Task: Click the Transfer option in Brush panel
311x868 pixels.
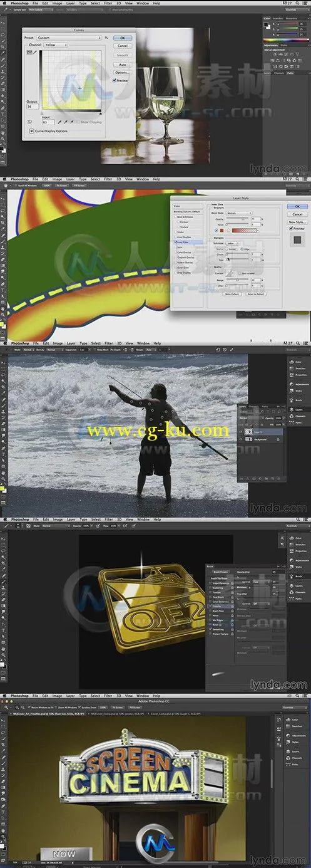Action: [215, 606]
